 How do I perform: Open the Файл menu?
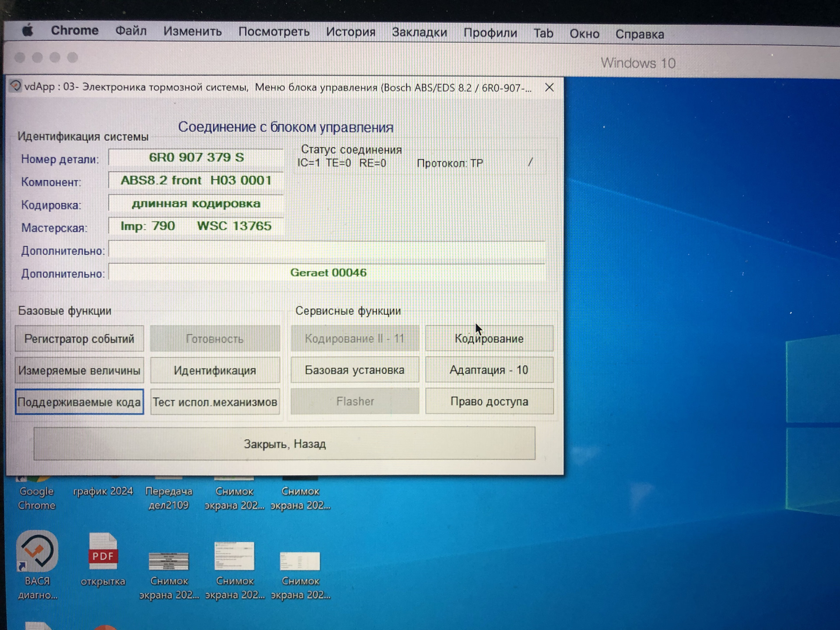[131, 31]
